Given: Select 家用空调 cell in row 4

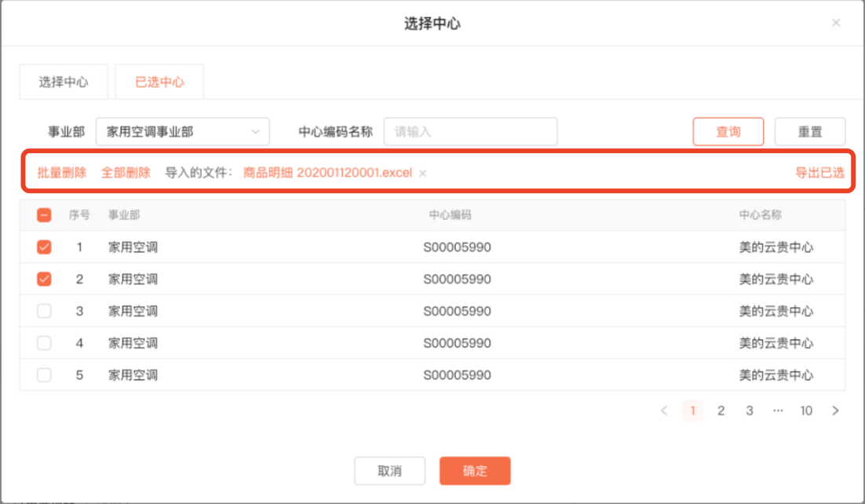Looking at the screenshot, I should tap(133, 343).
